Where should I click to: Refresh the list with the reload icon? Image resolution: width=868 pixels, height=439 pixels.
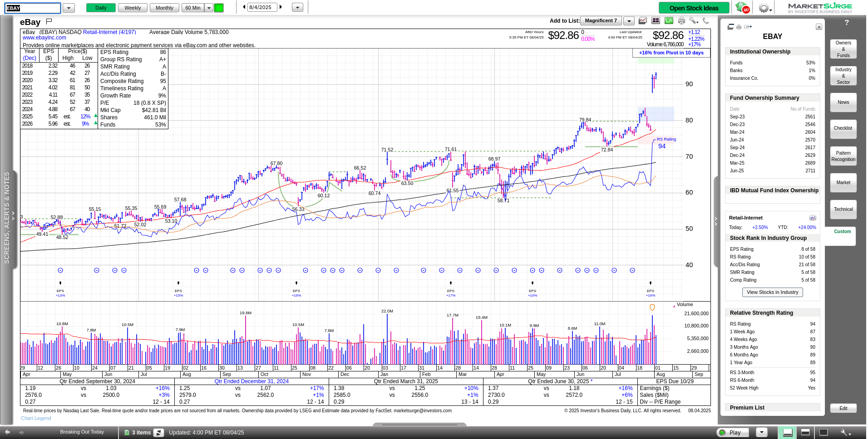158,433
